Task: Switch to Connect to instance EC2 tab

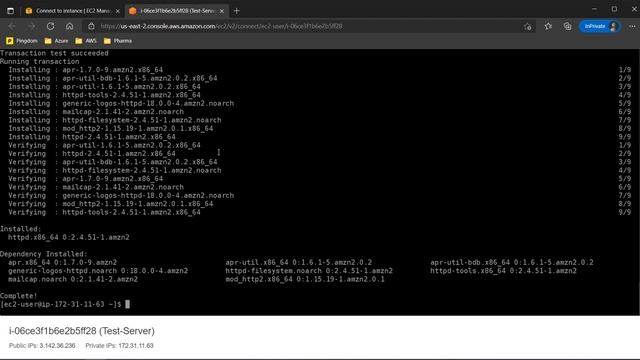Action: [73, 11]
